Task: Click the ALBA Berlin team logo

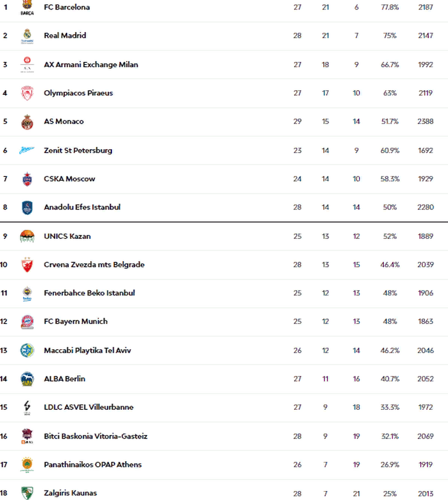Action: coord(27,379)
